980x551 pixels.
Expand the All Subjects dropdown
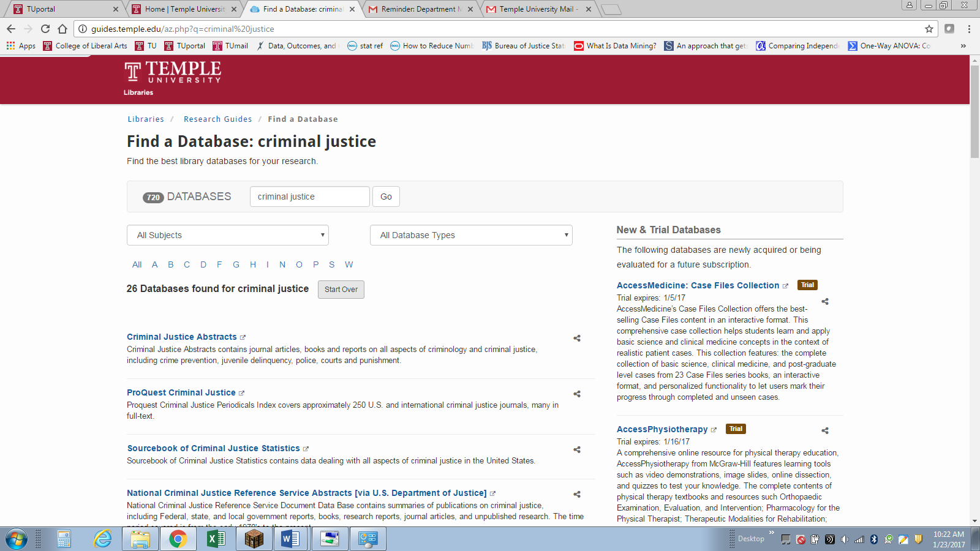227,235
